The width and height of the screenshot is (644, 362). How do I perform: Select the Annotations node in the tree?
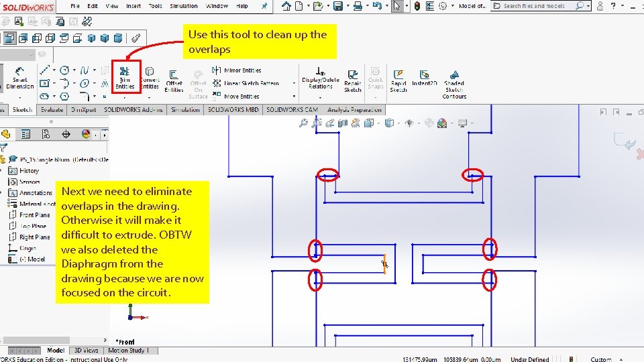click(x=30, y=192)
